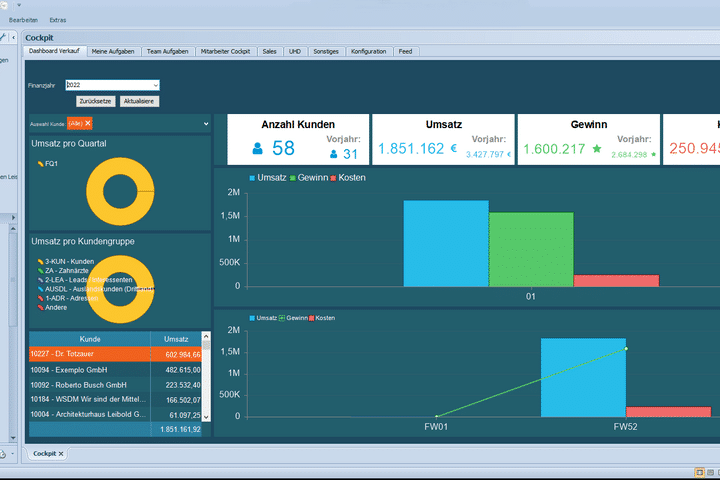Close the Cockpit bottom tab

coord(60,454)
